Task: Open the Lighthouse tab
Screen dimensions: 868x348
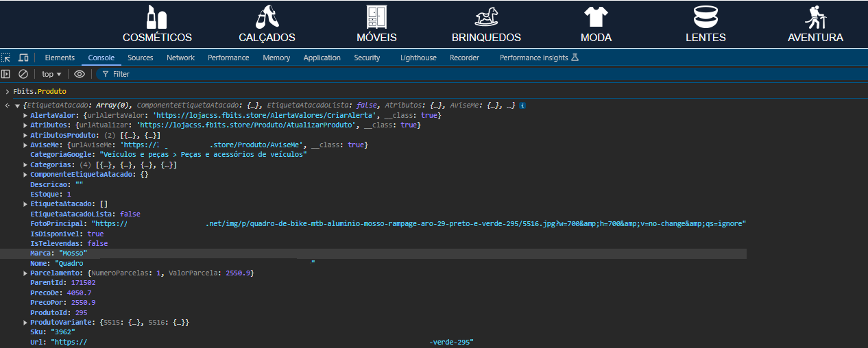Action: [418, 58]
